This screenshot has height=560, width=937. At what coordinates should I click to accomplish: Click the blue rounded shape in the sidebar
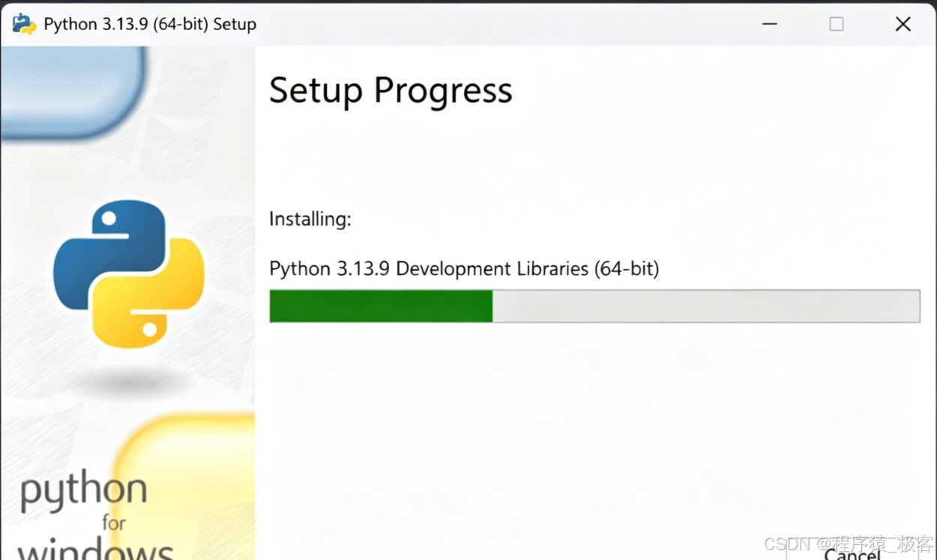(x=74, y=93)
